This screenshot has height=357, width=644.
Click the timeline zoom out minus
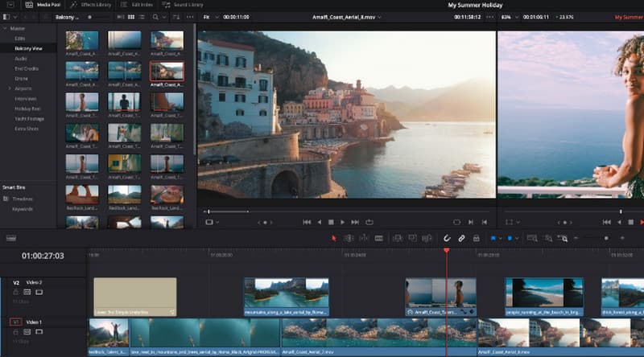[576, 238]
